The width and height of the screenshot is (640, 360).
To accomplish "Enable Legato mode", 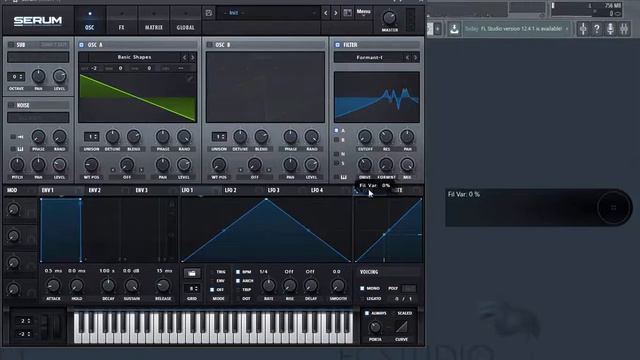I will click(x=362, y=299).
